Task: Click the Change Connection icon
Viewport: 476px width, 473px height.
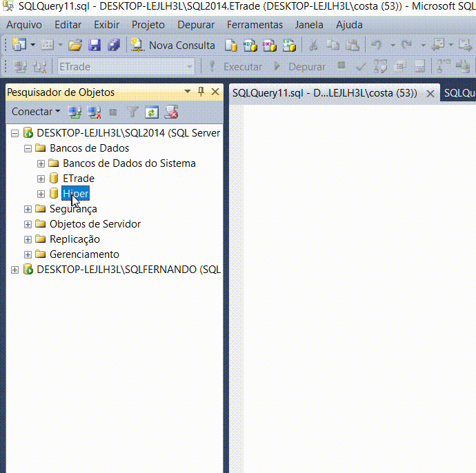Action: [40, 66]
